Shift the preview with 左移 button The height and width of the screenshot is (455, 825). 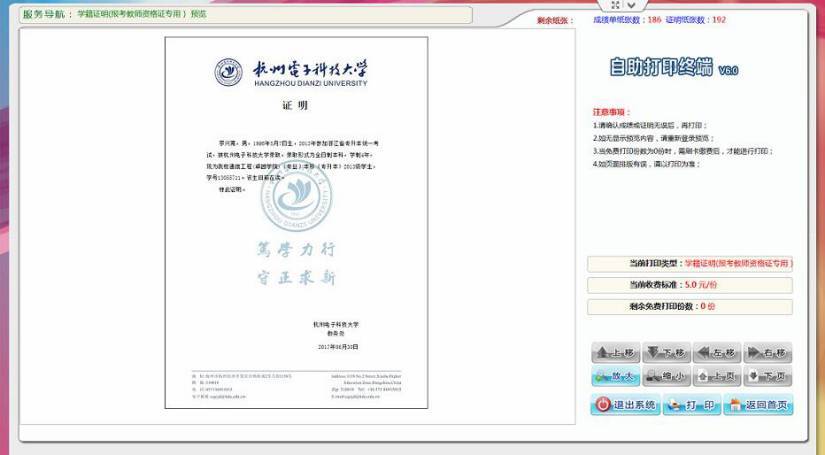click(x=717, y=352)
